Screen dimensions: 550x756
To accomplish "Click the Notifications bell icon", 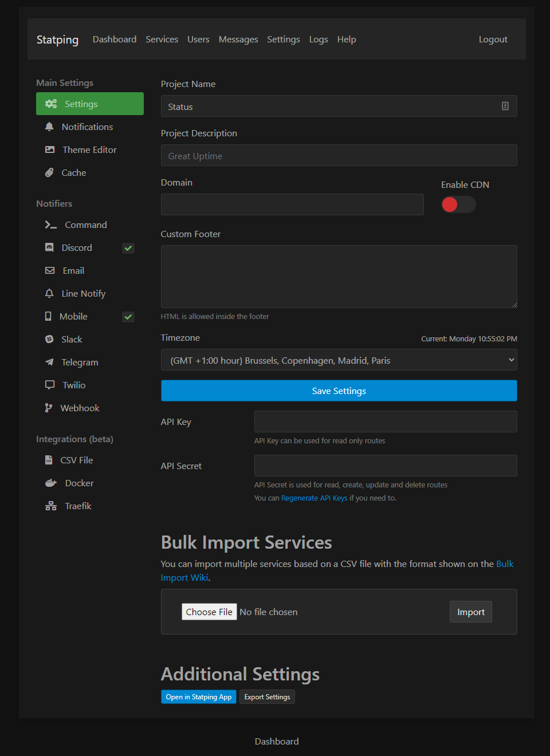I will point(49,127).
